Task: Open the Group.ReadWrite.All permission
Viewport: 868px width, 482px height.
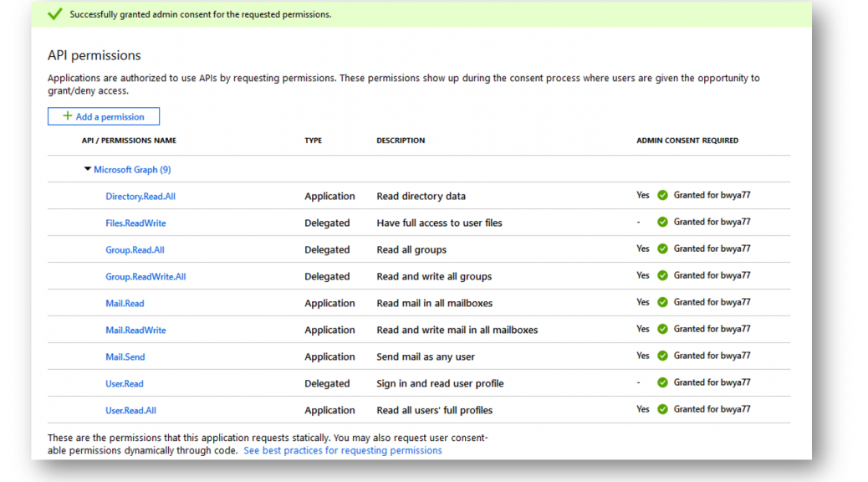Action: pos(146,276)
